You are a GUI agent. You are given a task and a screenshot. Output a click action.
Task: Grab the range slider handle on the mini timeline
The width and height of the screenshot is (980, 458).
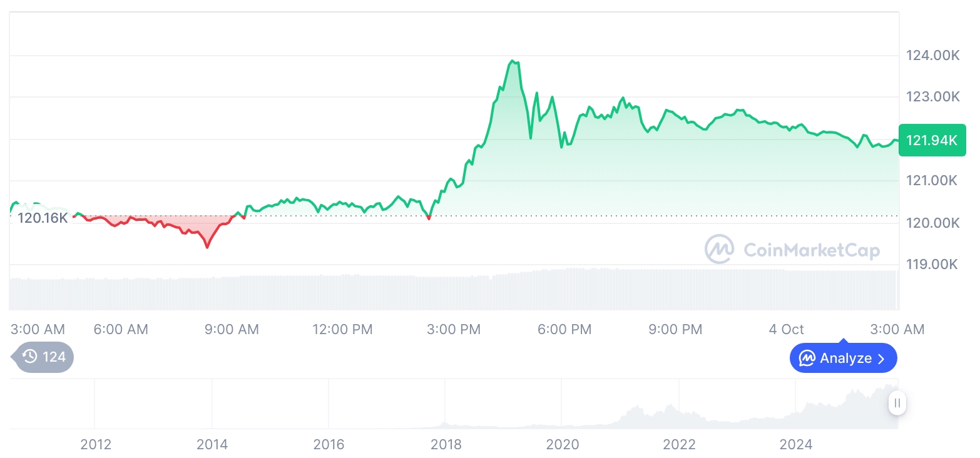(x=897, y=404)
